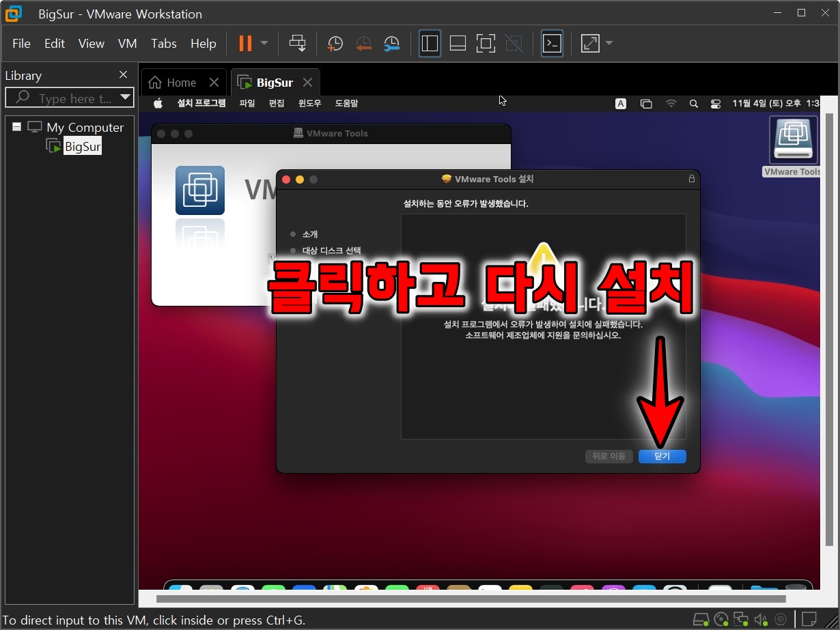Select BigSur in the library tree
840x630 pixels.
[x=83, y=146]
